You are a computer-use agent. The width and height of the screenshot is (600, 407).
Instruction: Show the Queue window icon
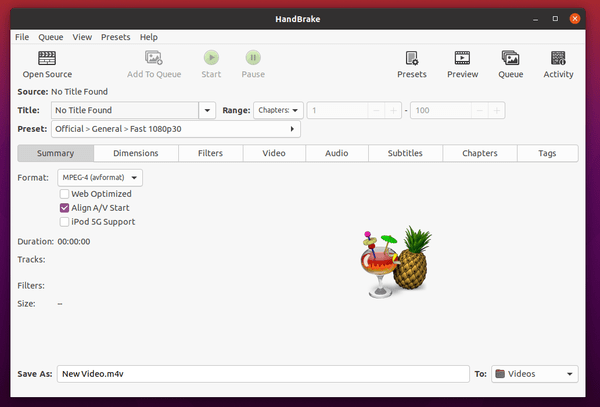pos(510,58)
